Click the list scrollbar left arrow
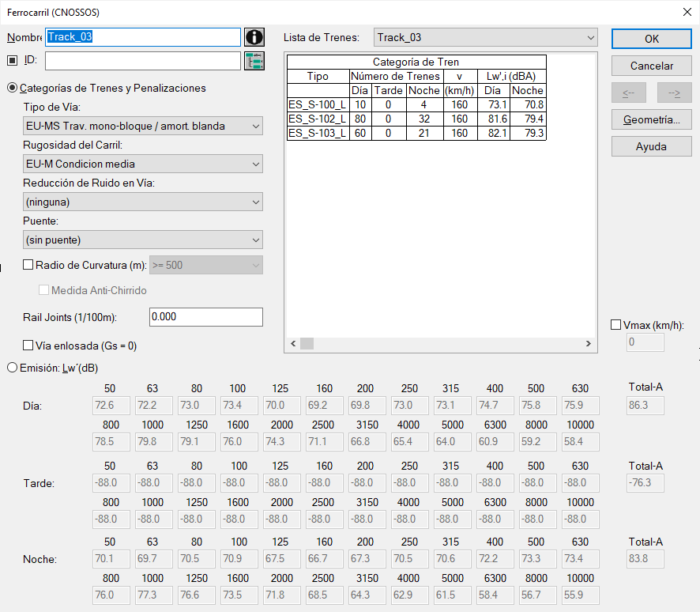 (x=293, y=343)
